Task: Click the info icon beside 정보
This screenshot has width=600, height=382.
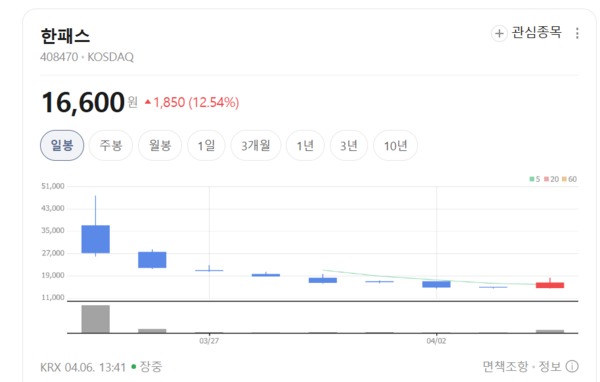Action: click(572, 366)
